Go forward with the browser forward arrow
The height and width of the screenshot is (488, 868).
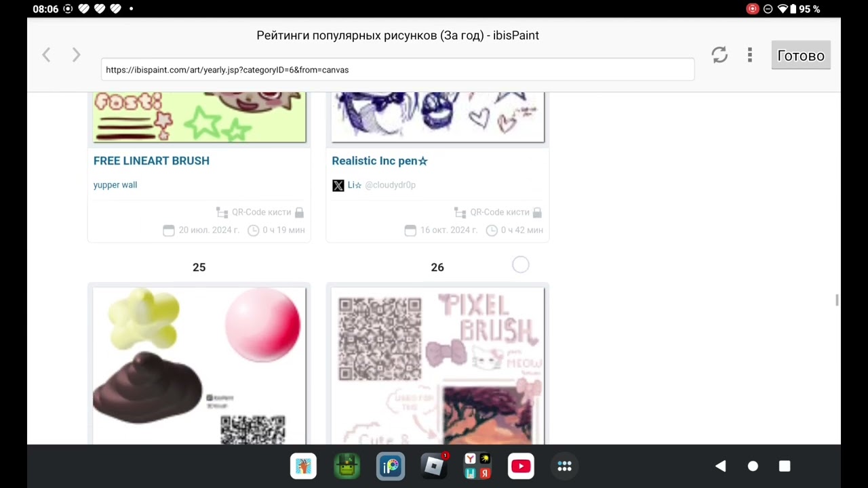(x=76, y=56)
